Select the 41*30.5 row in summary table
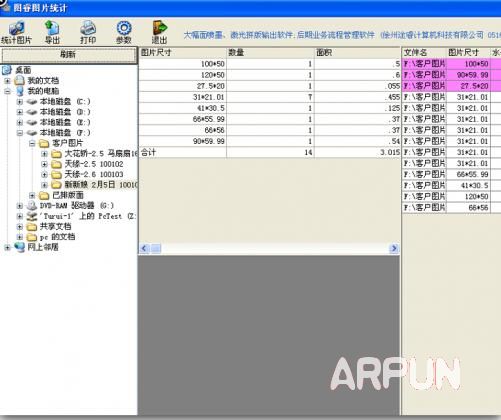 point(270,108)
